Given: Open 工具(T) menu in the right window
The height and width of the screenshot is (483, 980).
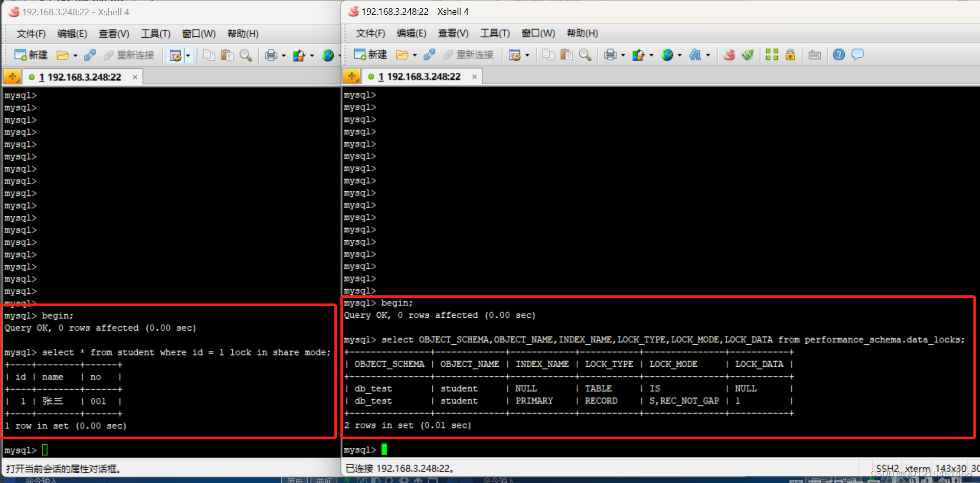Looking at the screenshot, I should (495, 33).
